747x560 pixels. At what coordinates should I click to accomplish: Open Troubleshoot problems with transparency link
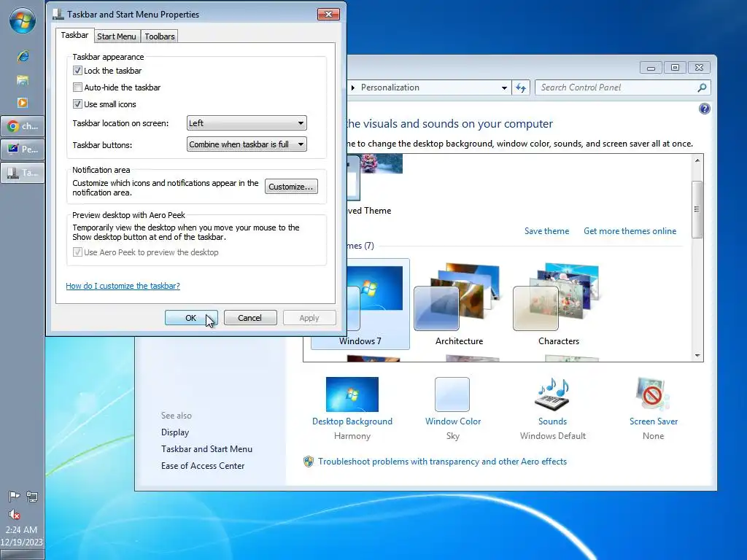click(442, 462)
